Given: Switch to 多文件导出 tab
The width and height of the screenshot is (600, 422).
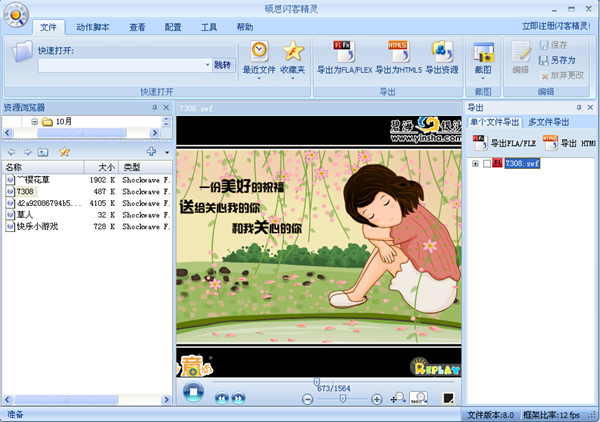Looking at the screenshot, I should tap(549, 122).
